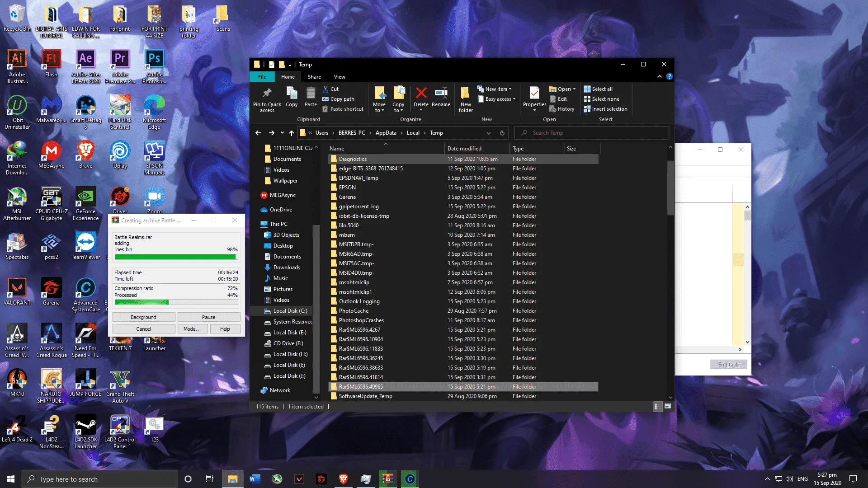Switch to Home ribbon tab

[288, 77]
